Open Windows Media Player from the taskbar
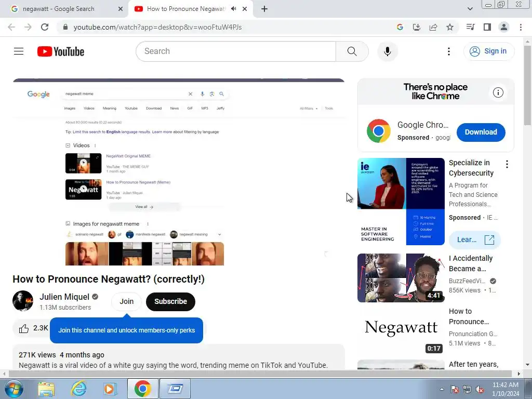 110,389
